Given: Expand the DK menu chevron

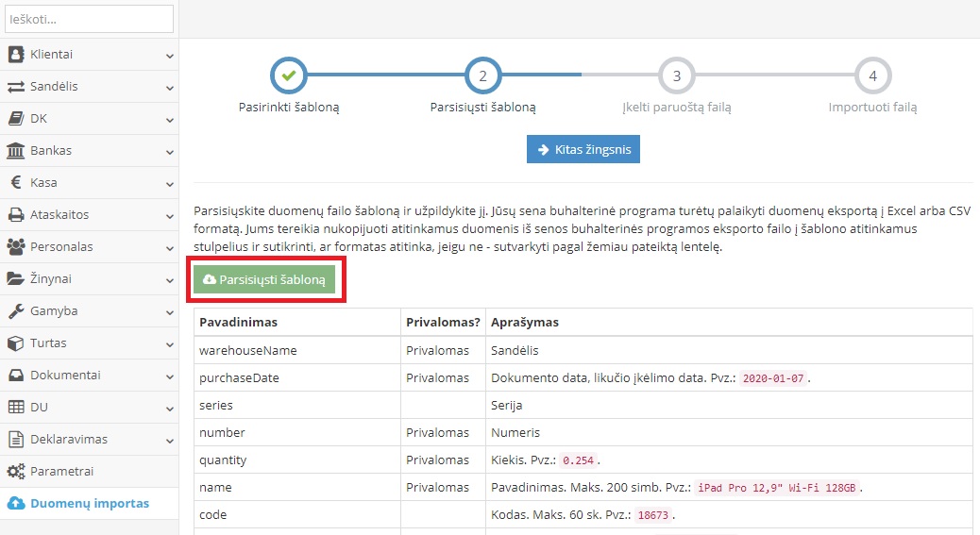Looking at the screenshot, I should (170, 120).
